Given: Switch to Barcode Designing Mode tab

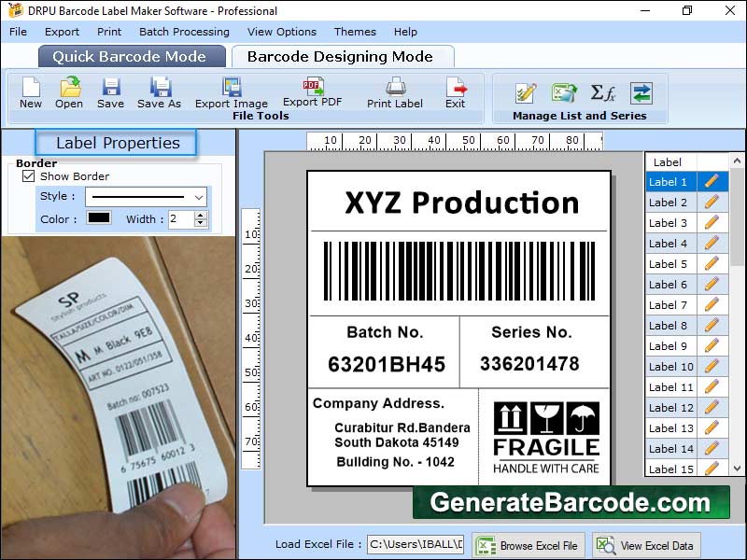Looking at the screenshot, I should pos(340,56).
